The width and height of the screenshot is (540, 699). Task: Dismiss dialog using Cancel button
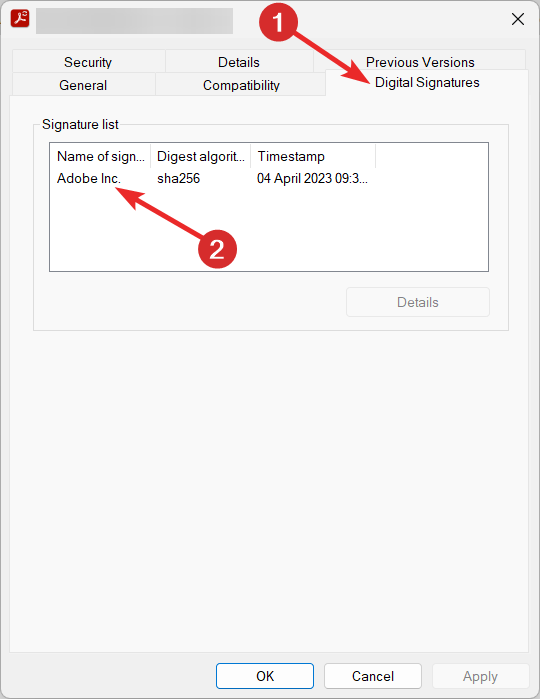[x=373, y=676]
